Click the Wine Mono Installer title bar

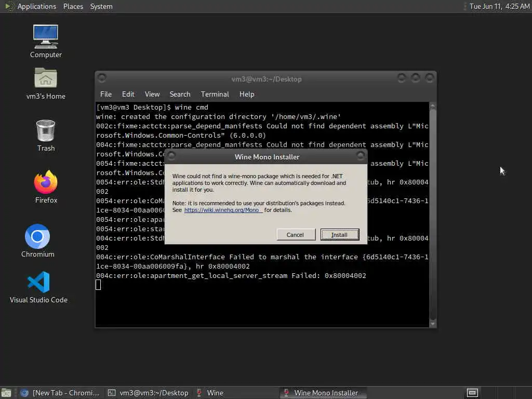pyautogui.click(x=267, y=157)
